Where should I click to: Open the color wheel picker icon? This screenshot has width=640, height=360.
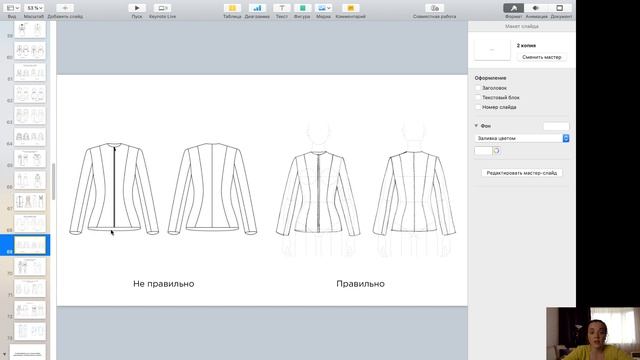tap(496, 151)
